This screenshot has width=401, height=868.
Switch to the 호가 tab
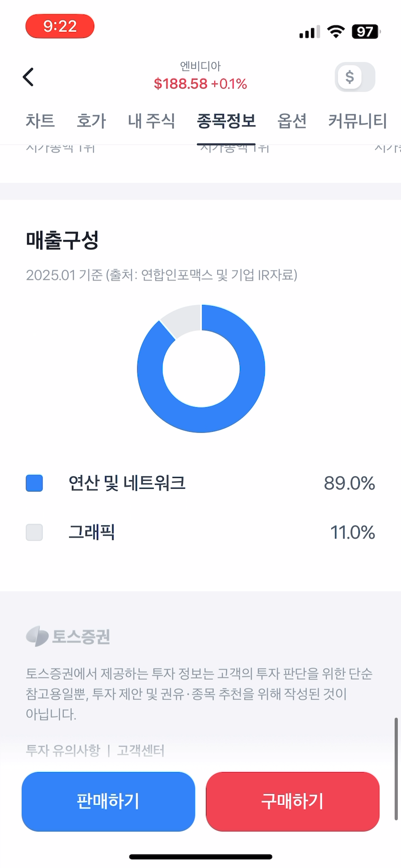pyautogui.click(x=91, y=121)
